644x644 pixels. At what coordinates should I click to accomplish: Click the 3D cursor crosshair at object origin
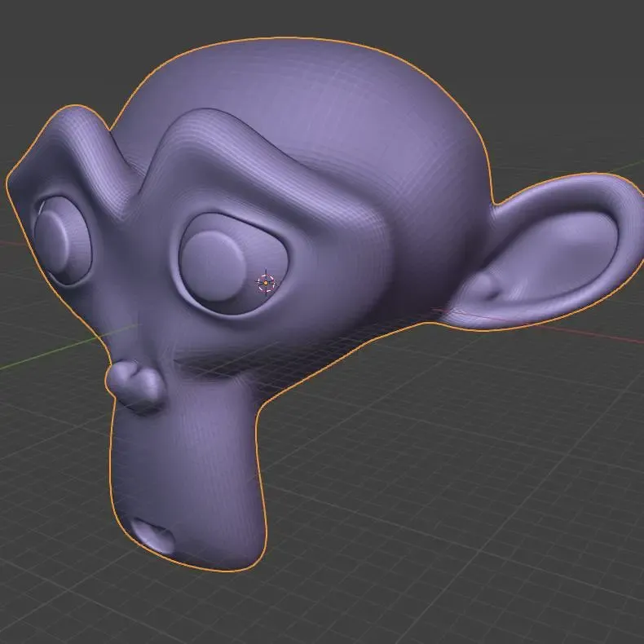coord(266,283)
